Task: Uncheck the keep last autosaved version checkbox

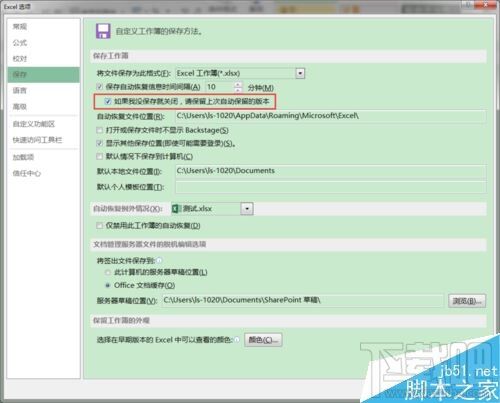Action: click(x=107, y=101)
